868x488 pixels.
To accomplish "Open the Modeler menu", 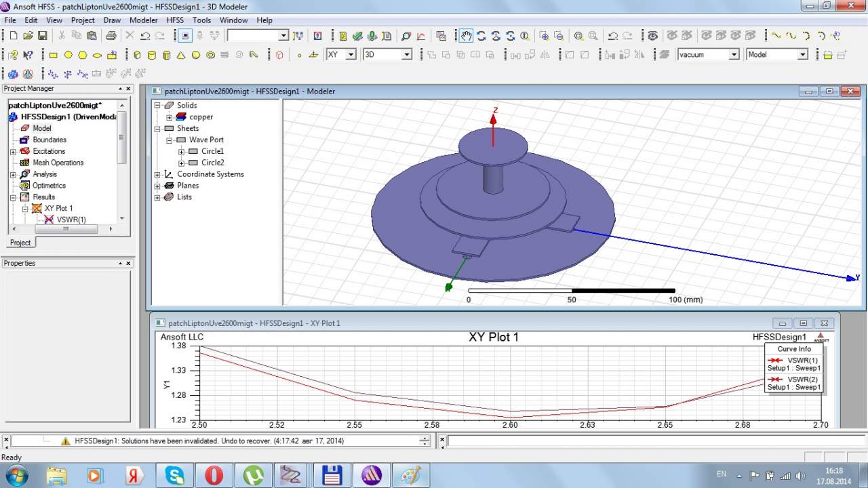I will (x=143, y=20).
